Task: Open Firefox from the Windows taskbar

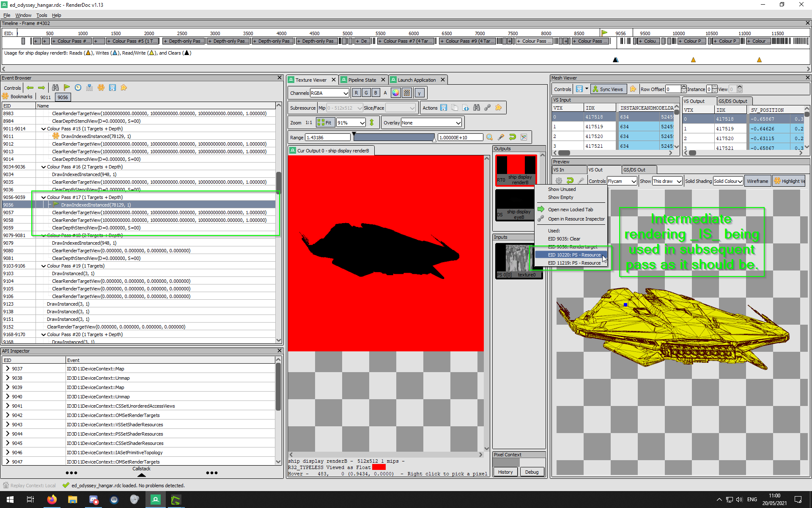Action: (x=52, y=500)
